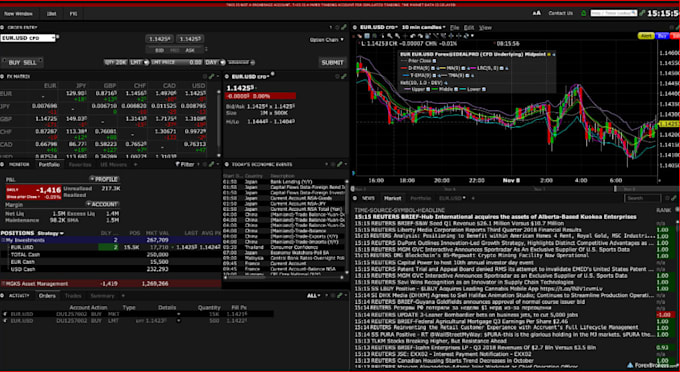This screenshot has width=680, height=372.
Task: Switch to the Summary tab in Activity
Action: [x=102, y=296]
